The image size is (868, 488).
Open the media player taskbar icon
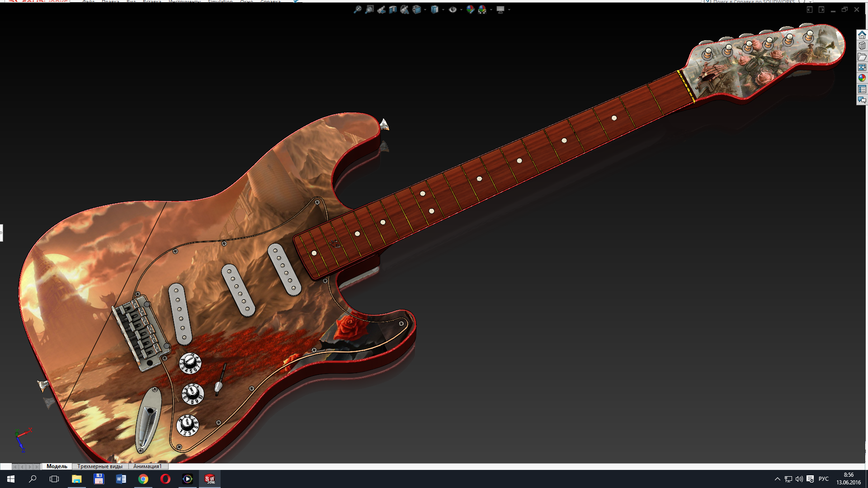pyautogui.click(x=187, y=479)
